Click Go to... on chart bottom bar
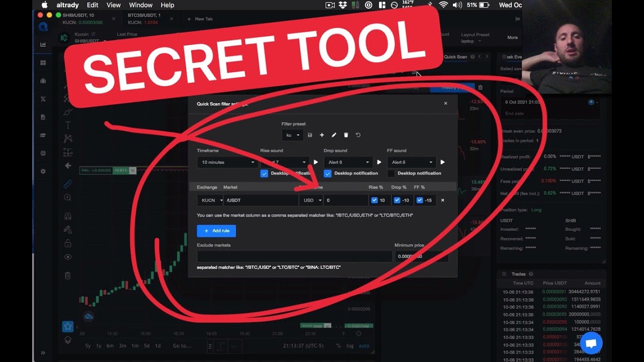The image size is (644, 362). (183, 346)
